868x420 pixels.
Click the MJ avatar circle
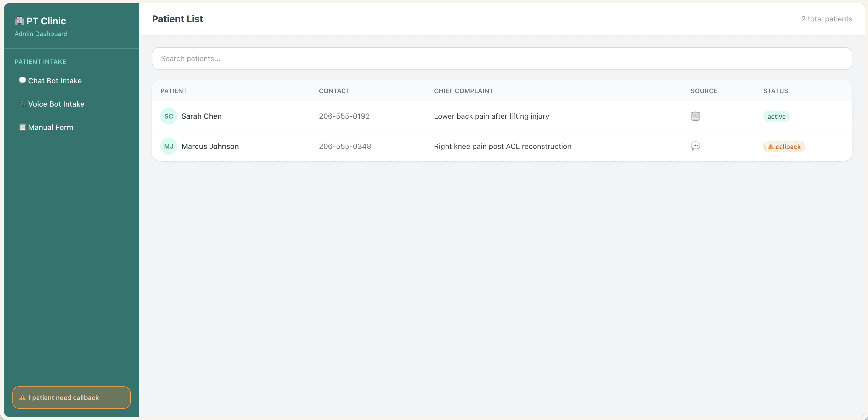pos(169,146)
